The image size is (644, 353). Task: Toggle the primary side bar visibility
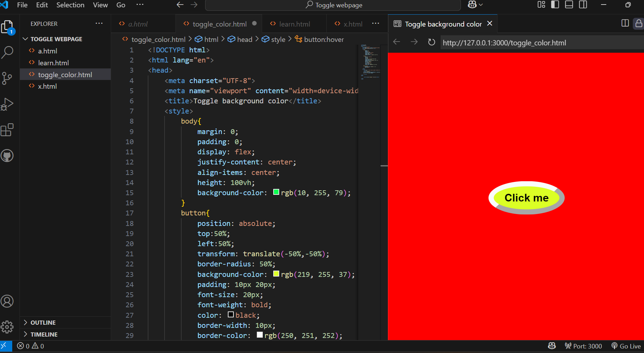pyautogui.click(x=555, y=5)
